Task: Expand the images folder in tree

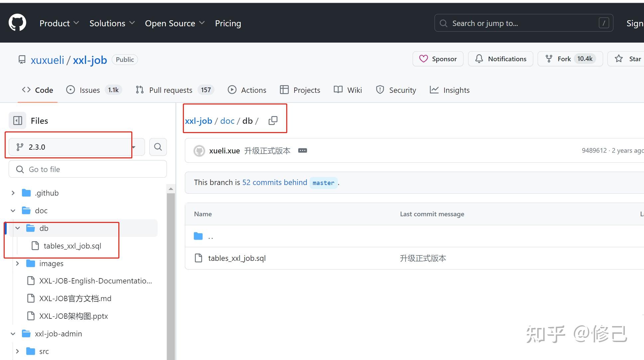Action: click(18, 264)
